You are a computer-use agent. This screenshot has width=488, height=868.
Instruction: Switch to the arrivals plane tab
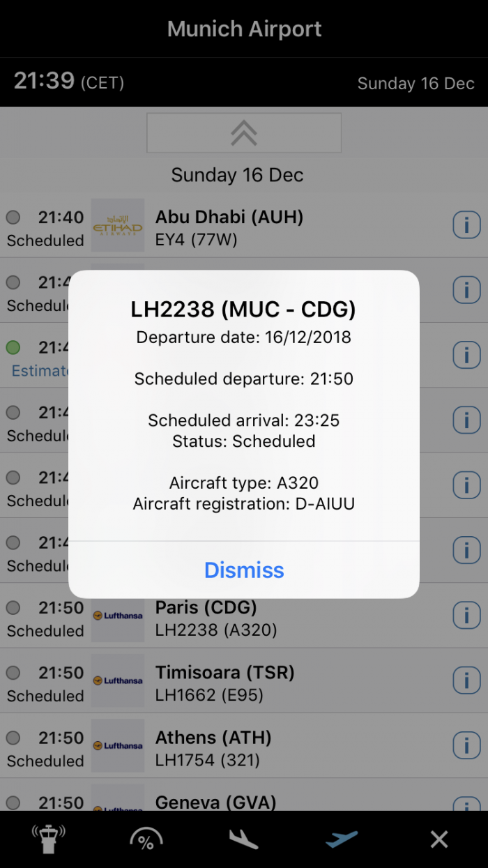(244, 839)
